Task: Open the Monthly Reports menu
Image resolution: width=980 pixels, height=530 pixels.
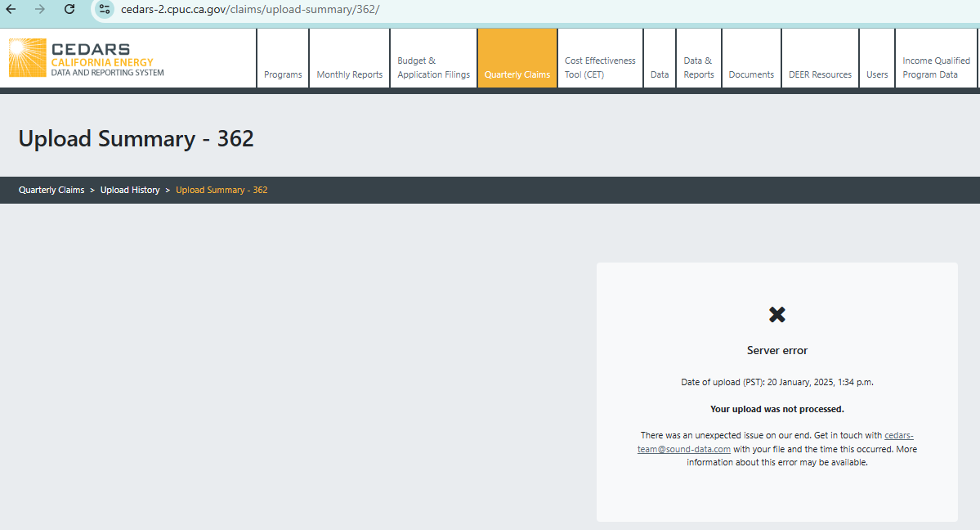Action: pyautogui.click(x=349, y=74)
